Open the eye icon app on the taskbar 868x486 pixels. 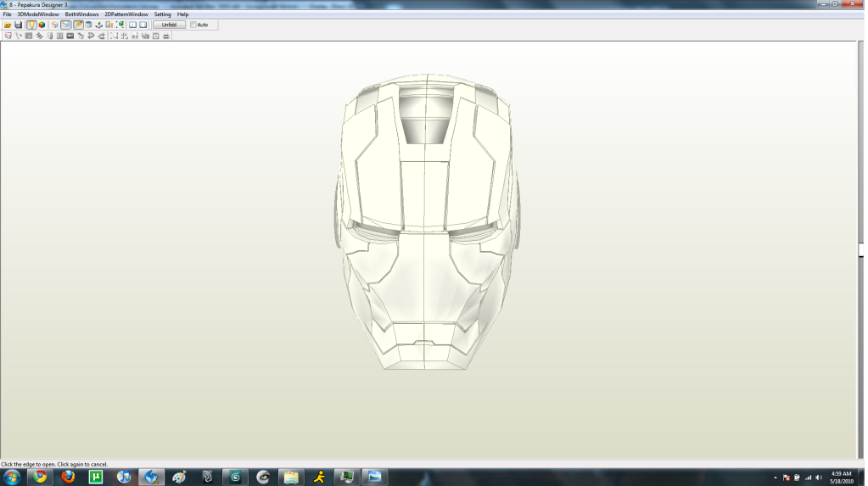[263, 478]
